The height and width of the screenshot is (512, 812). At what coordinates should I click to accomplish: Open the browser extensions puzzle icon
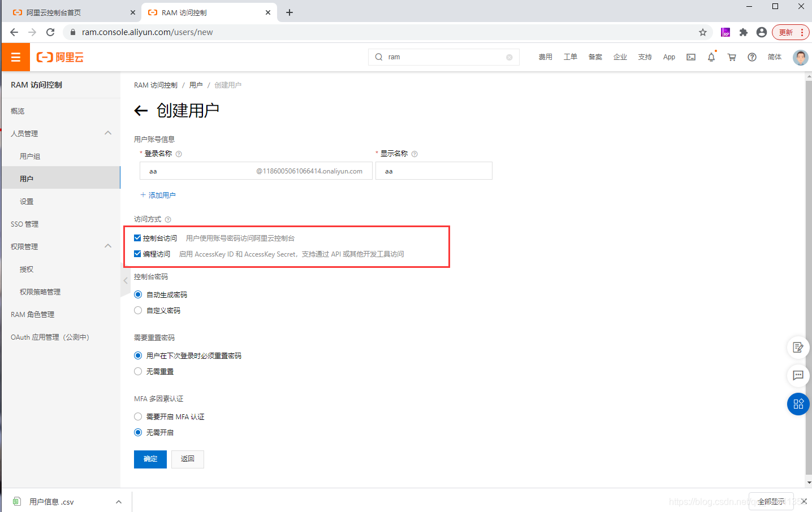(x=744, y=32)
